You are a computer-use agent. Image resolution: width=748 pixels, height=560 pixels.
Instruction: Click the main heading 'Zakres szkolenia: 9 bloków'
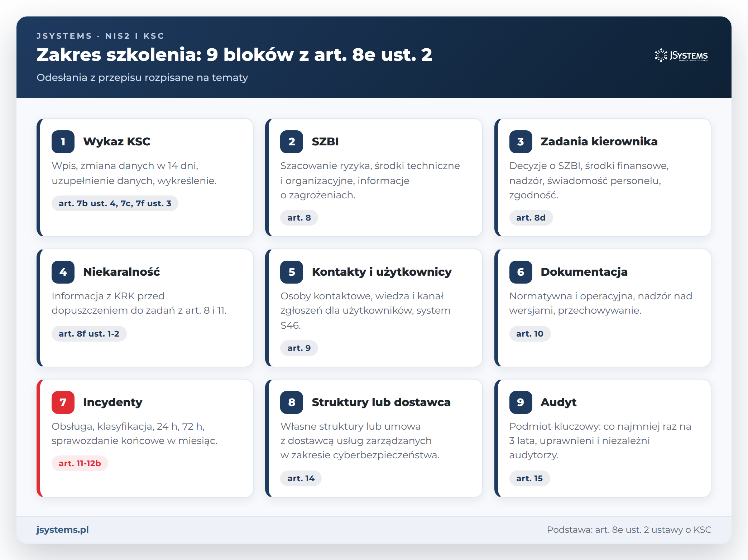tap(234, 55)
